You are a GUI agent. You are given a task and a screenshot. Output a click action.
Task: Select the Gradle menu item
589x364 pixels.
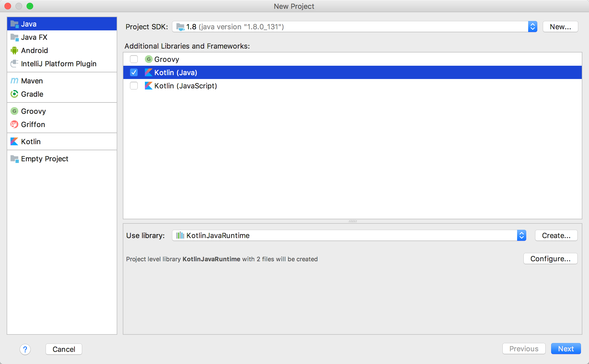[32, 94]
